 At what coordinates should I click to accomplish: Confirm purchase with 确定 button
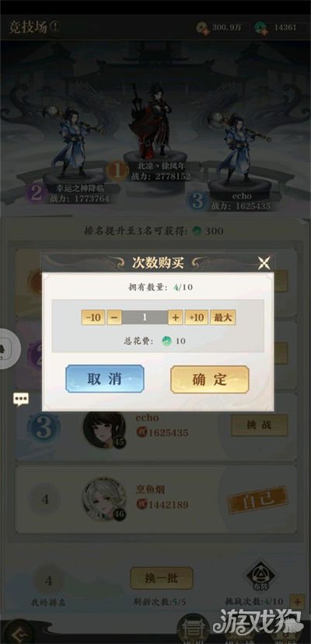209,380
